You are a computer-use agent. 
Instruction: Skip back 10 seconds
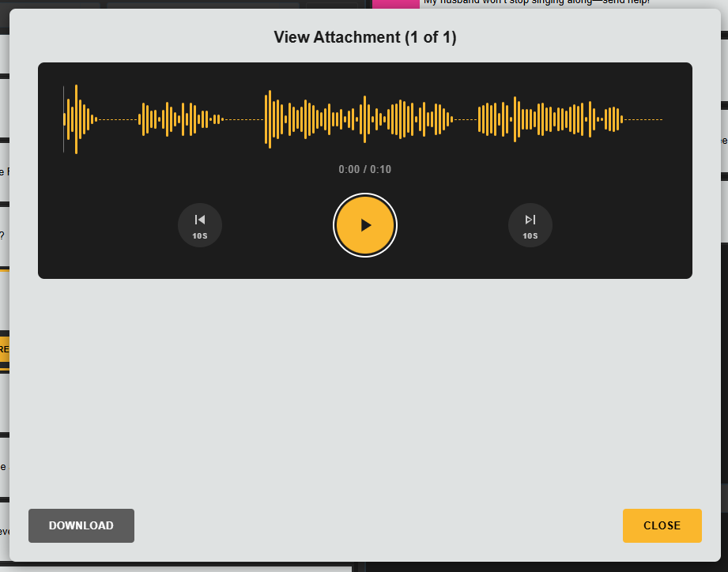pos(199,225)
